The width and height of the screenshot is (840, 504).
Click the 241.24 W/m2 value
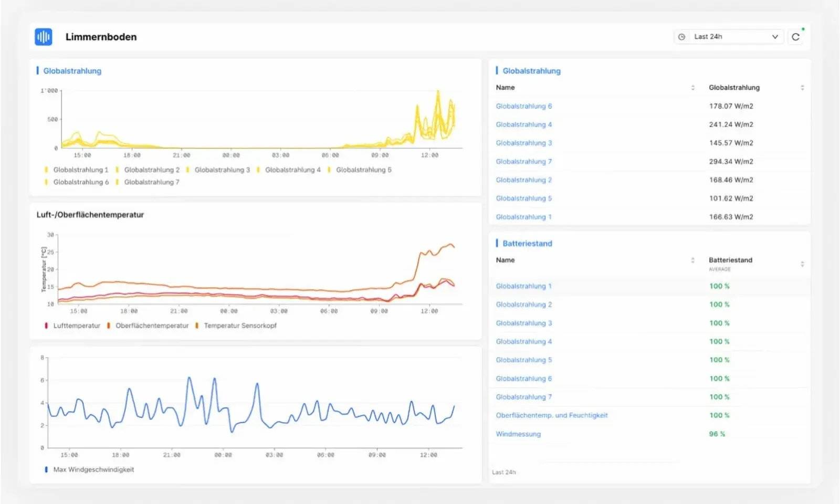[x=731, y=124]
